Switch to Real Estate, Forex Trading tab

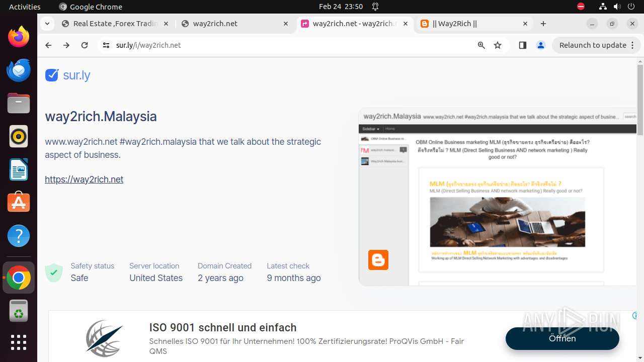pos(115,24)
